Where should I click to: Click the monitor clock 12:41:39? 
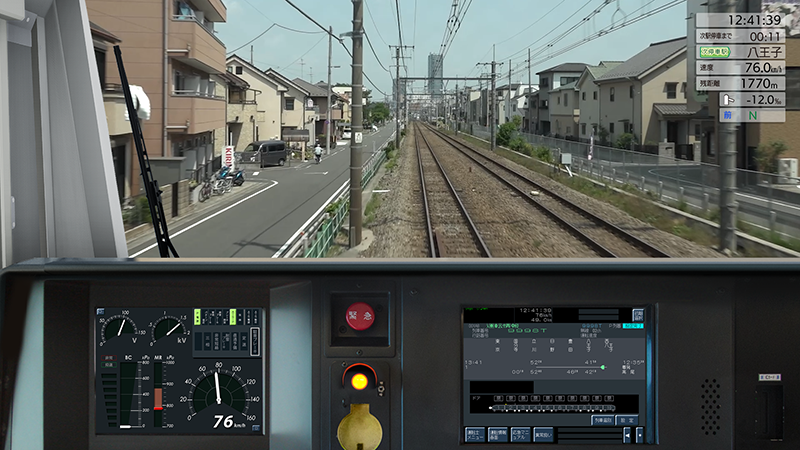click(536, 310)
